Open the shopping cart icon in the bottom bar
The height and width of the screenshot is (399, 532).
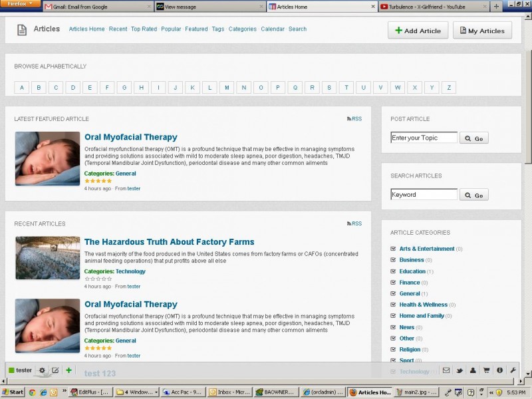click(486, 370)
